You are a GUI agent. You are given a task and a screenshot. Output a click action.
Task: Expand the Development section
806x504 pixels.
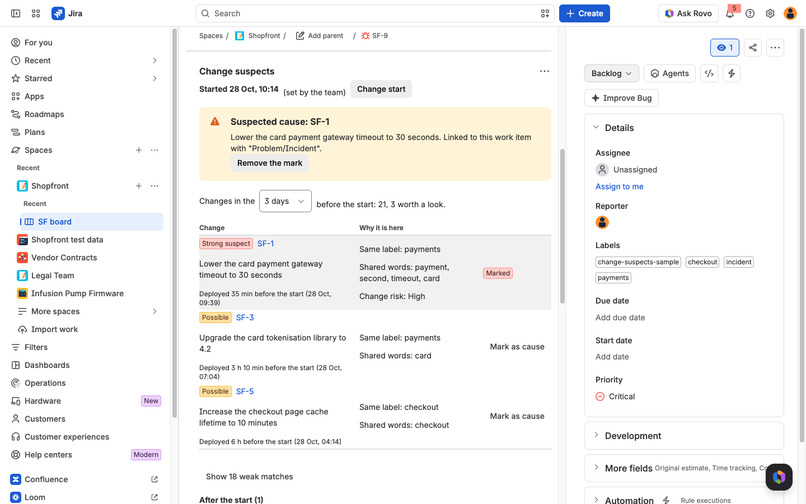pos(596,435)
